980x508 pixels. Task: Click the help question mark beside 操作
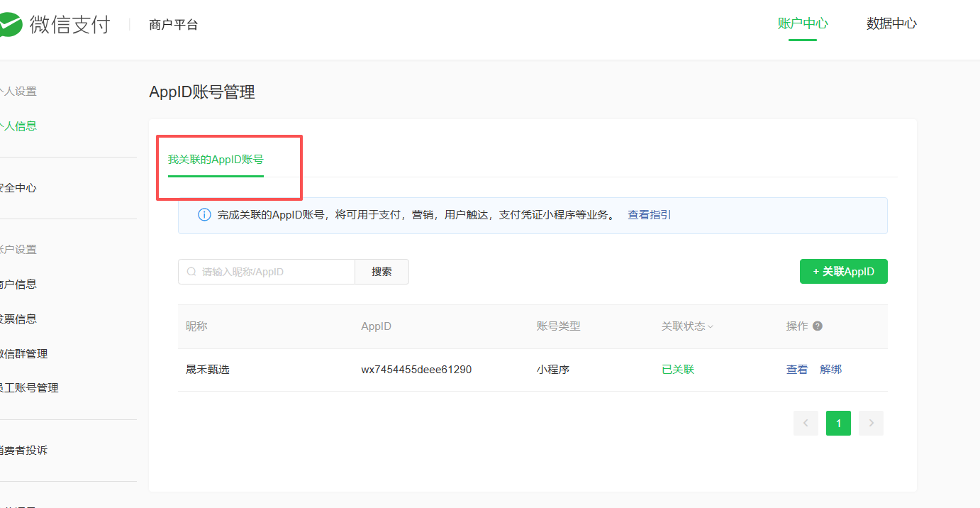(818, 326)
